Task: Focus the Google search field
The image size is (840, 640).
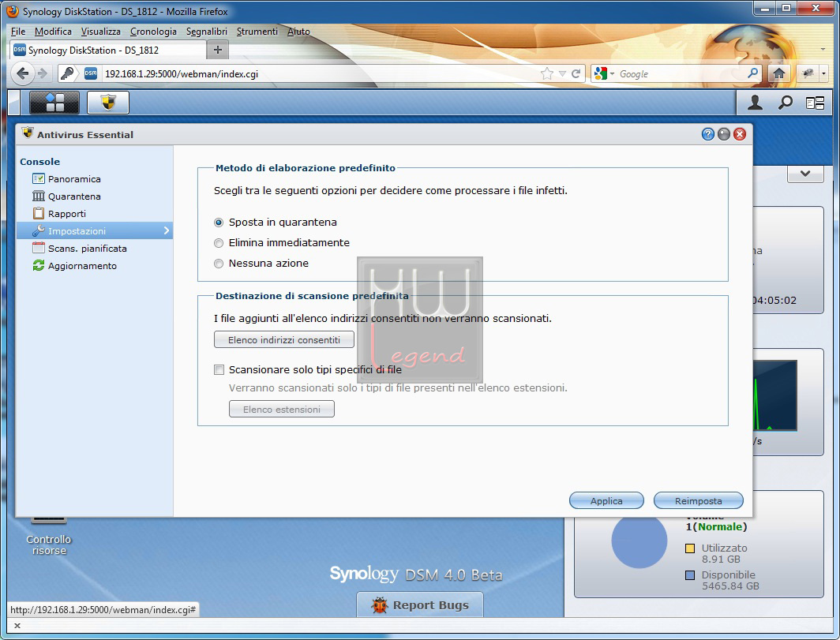Action: 681,74
